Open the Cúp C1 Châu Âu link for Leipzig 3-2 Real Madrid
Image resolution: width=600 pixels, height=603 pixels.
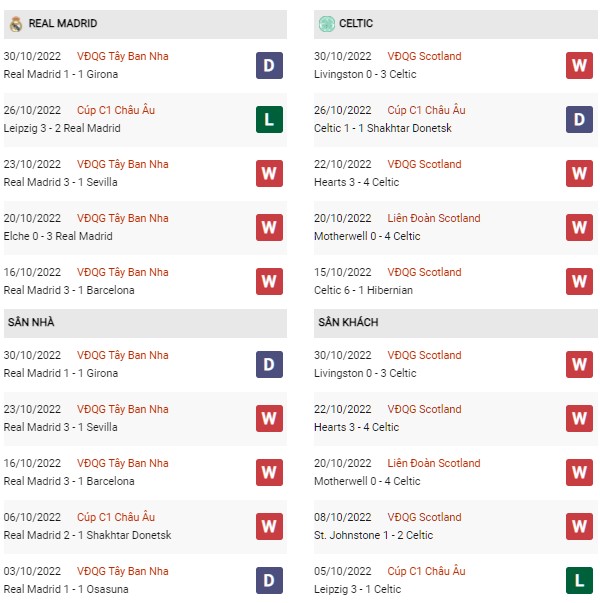click(x=116, y=110)
